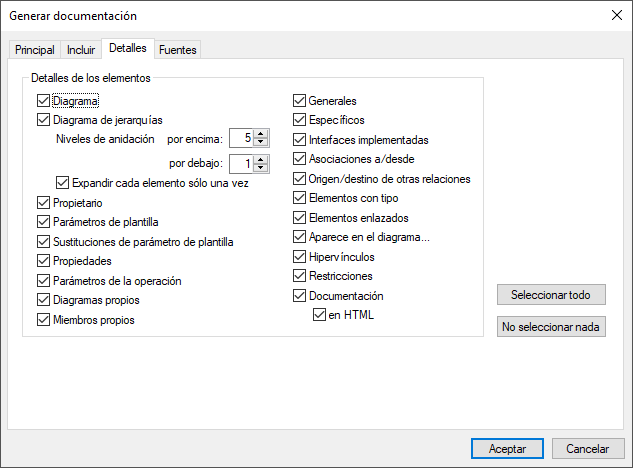Confirm with the Aceptar button

click(x=507, y=449)
